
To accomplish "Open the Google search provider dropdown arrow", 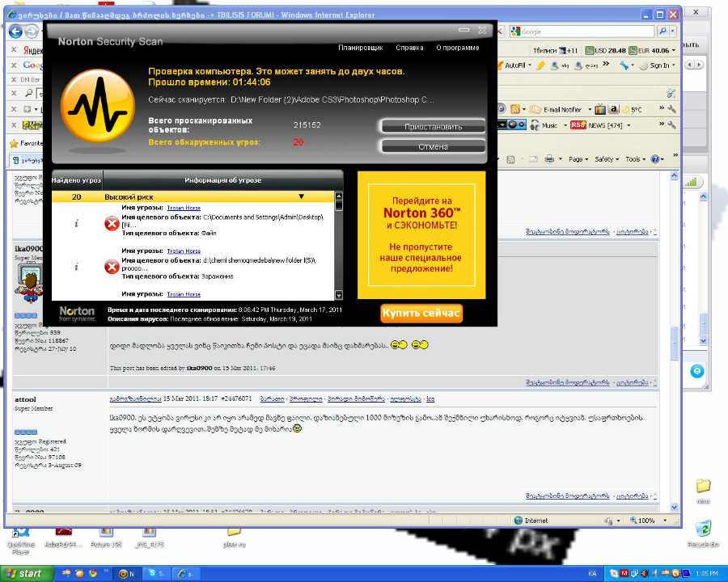I will point(673,32).
